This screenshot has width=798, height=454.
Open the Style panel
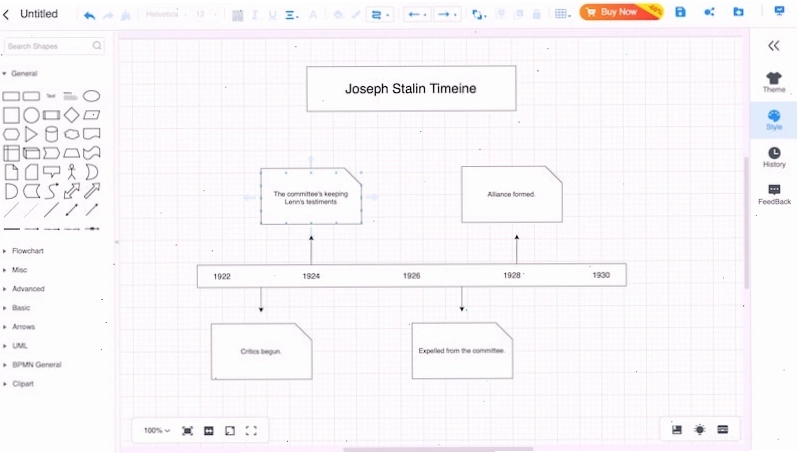774,120
